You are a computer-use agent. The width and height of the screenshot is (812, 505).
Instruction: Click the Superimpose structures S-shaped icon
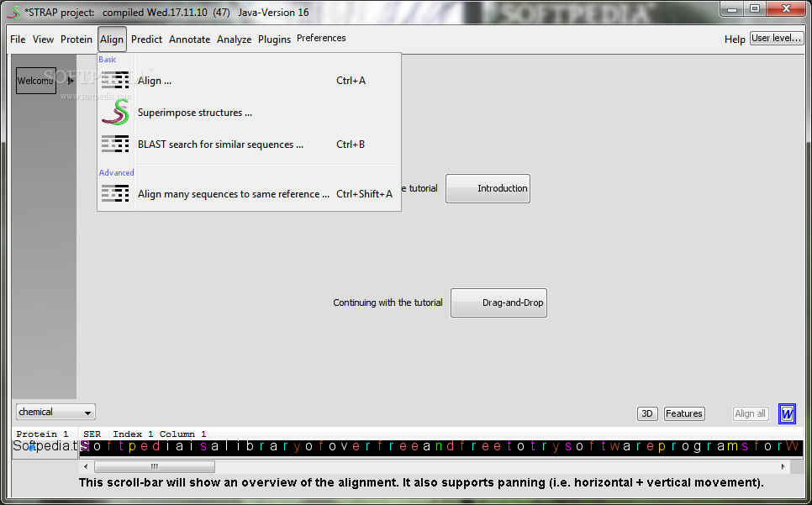click(115, 113)
